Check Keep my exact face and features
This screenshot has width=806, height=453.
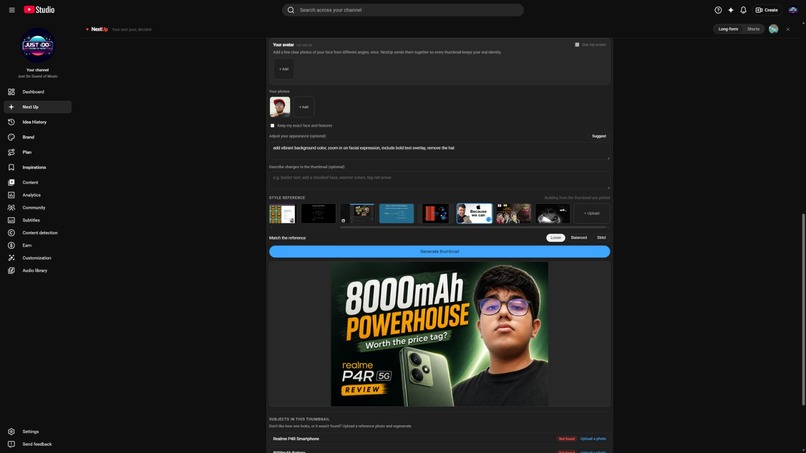click(x=272, y=125)
